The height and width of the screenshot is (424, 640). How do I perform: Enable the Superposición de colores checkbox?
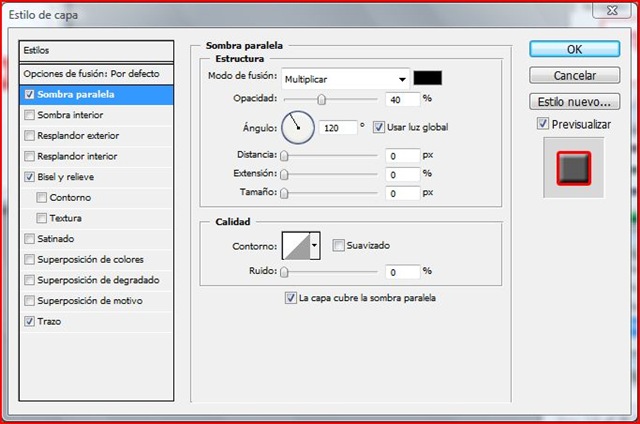(x=29, y=260)
